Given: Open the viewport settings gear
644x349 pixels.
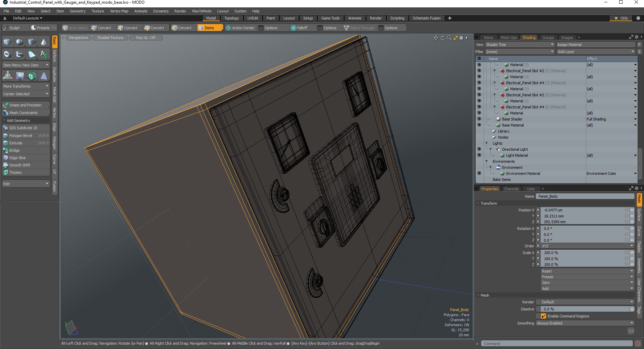Looking at the screenshot, I should [461, 38].
